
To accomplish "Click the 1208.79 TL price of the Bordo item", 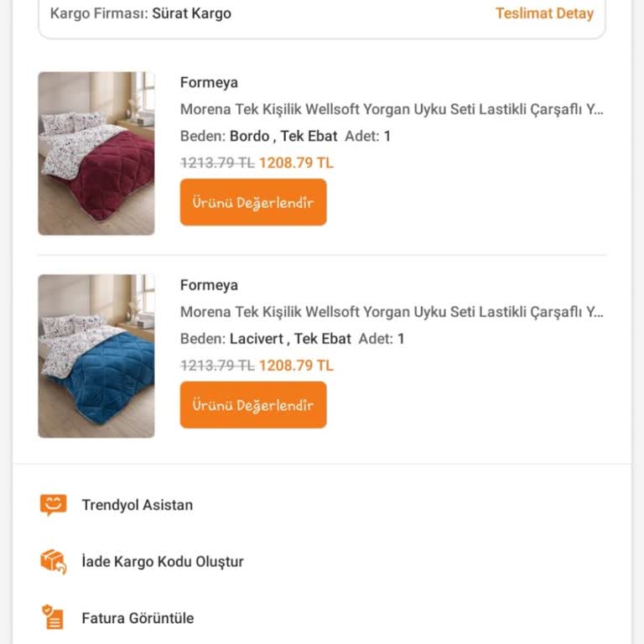I will point(296,163).
